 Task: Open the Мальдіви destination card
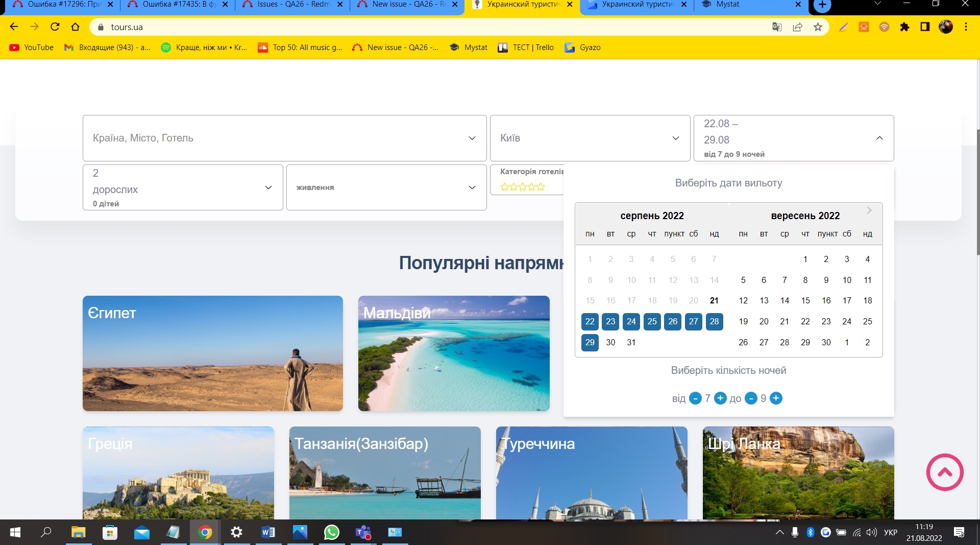click(x=454, y=353)
